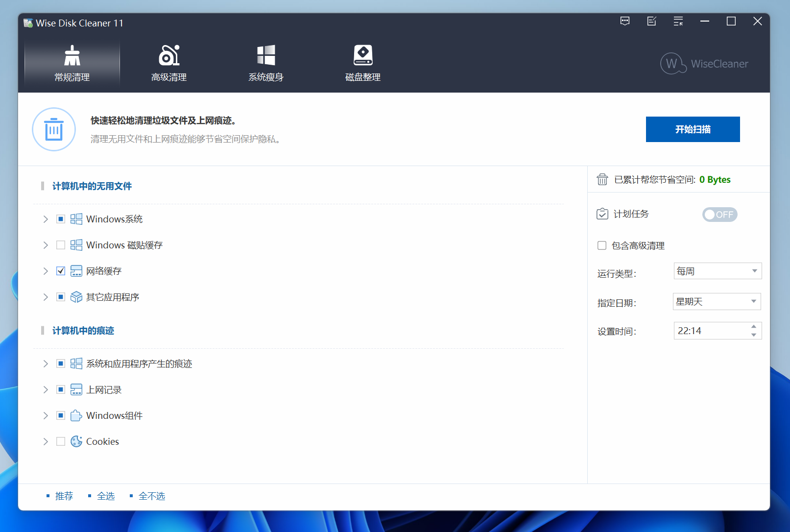Screen dimensions: 790x532
Task: Open the 运行类型 dropdown showing 每周
Action: [718, 271]
